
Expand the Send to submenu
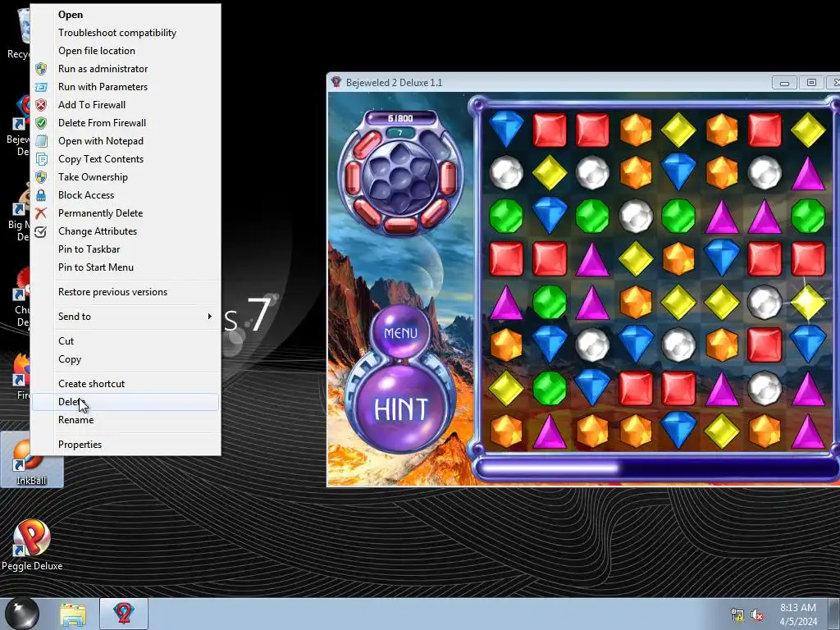(x=126, y=317)
